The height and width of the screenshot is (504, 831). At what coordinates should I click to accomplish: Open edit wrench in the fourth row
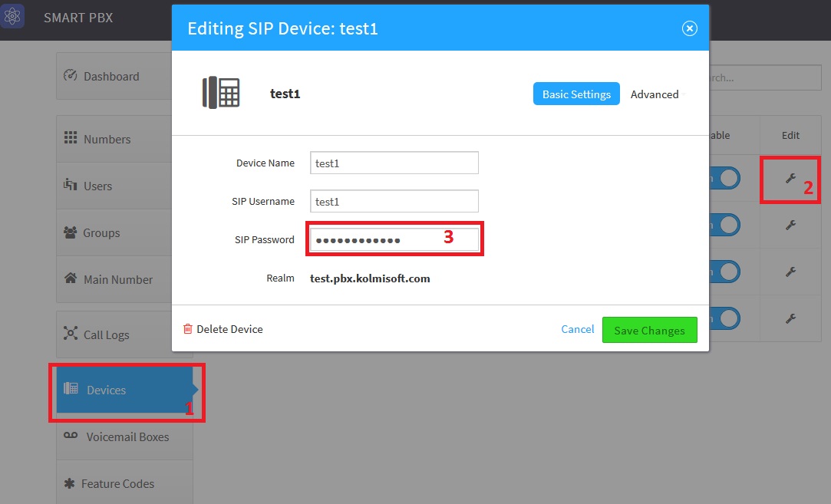point(790,318)
